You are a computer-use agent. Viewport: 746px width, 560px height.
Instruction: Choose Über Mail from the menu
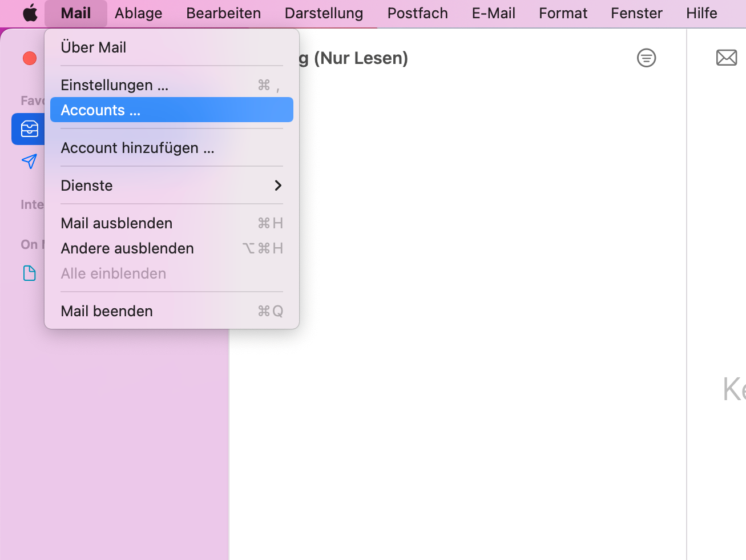[x=172, y=47]
